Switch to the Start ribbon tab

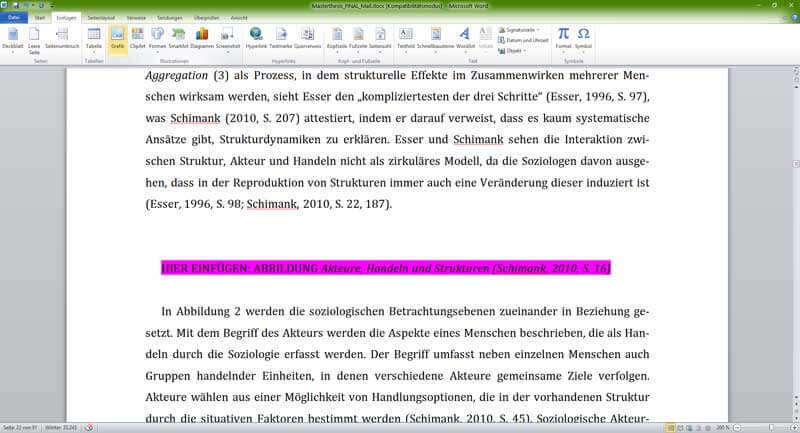(x=40, y=18)
